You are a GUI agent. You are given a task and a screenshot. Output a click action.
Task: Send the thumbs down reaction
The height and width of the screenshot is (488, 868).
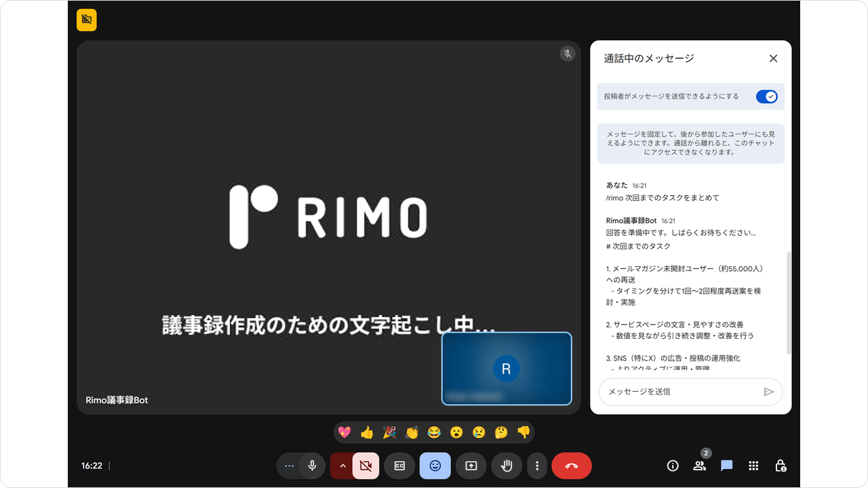click(x=524, y=432)
